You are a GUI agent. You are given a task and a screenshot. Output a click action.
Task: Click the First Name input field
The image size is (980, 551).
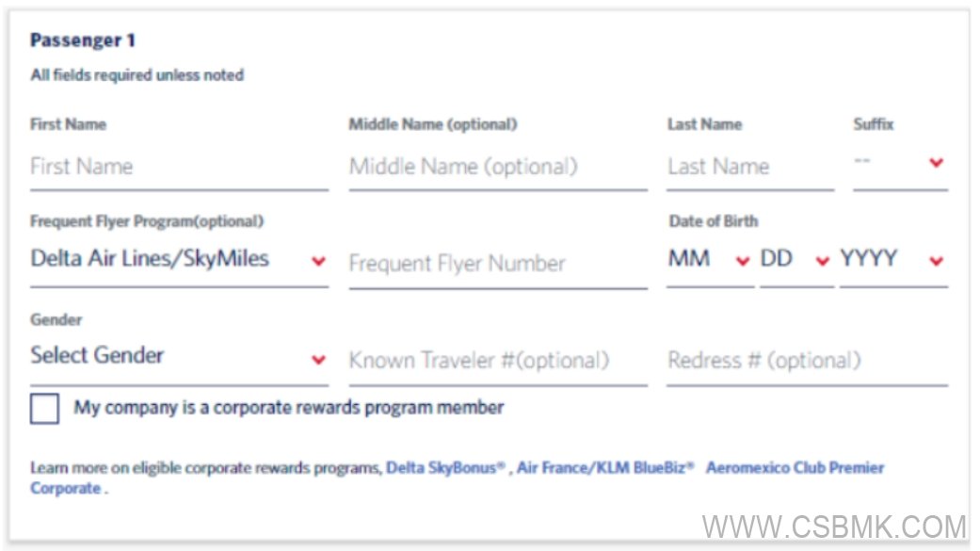(179, 167)
